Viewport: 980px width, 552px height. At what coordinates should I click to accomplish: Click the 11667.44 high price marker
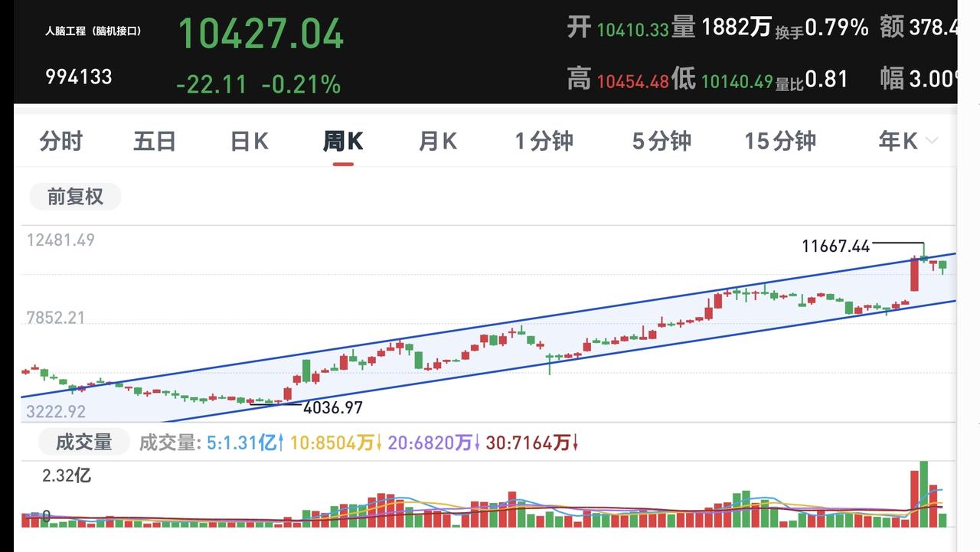click(835, 246)
